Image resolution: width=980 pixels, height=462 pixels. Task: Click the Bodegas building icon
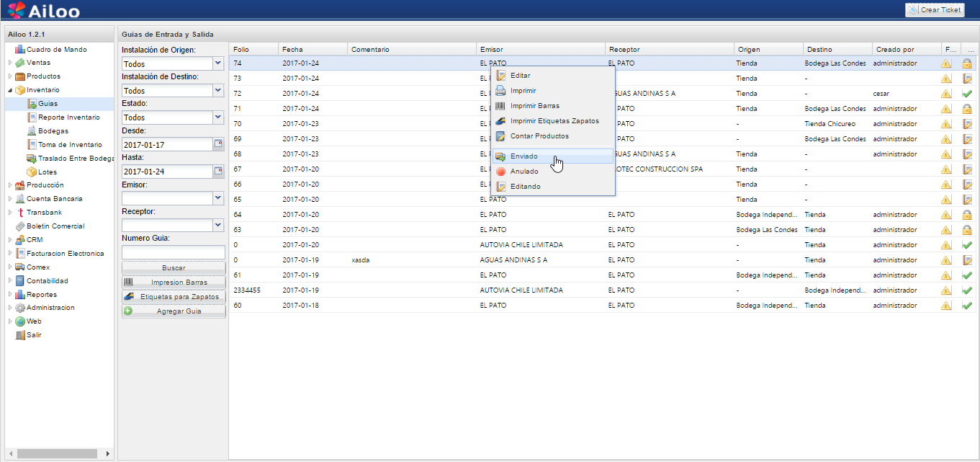point(32,131)
